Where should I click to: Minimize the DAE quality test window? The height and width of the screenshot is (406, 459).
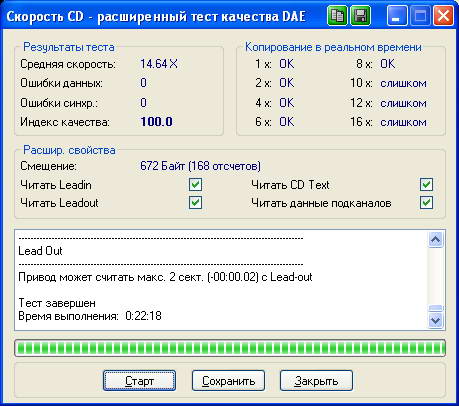coord(397,16)
